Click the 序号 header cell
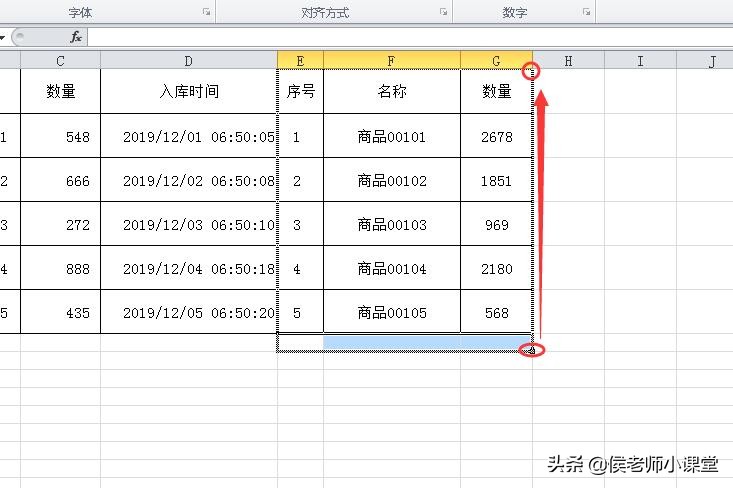Image resolution: width=733 pixels, height=488 pixels. pyautogui.click(x=300, y=91)
